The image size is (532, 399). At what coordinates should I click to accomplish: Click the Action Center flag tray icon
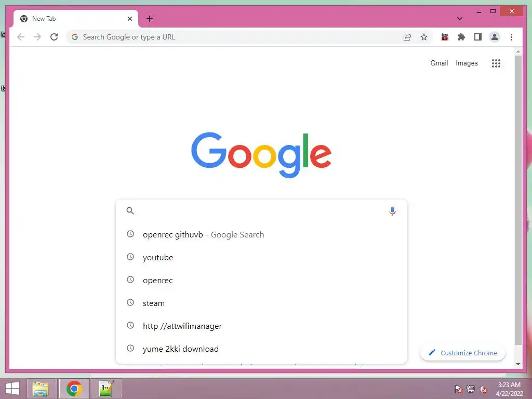click(458, 389)
